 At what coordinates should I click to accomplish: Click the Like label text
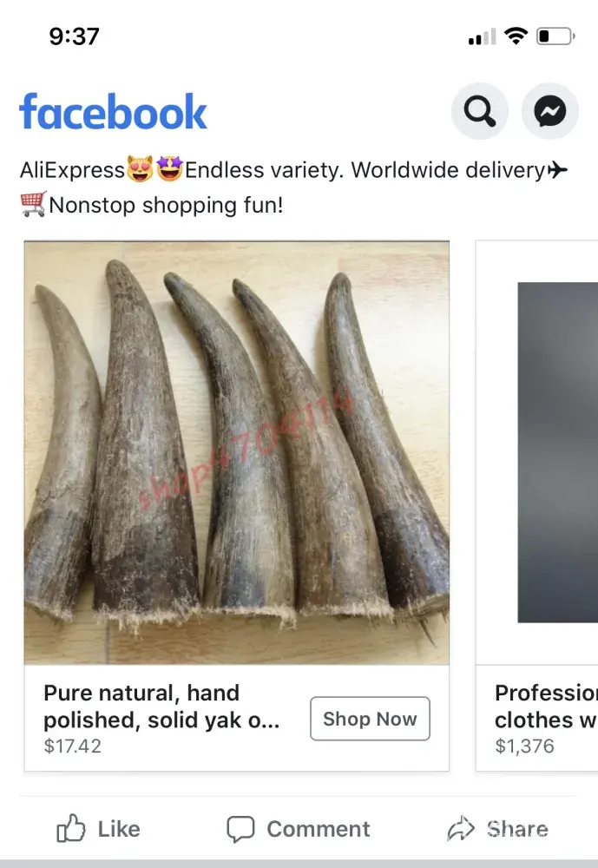(119, 829)
